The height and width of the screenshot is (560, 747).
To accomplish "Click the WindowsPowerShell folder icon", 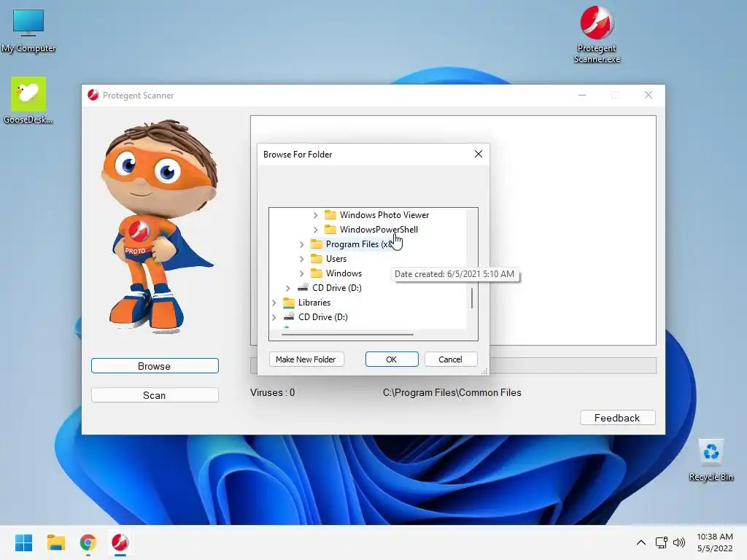I will 330,230.
